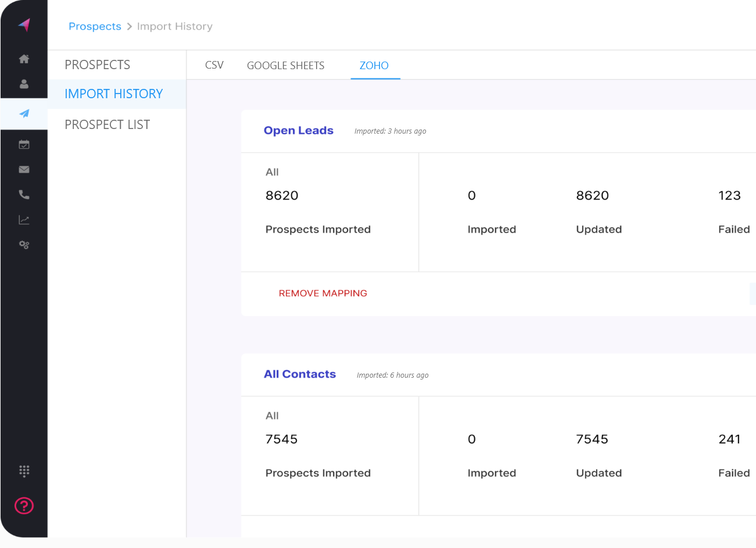Click the 7545 Prospects Imported count

coord(282,439)
